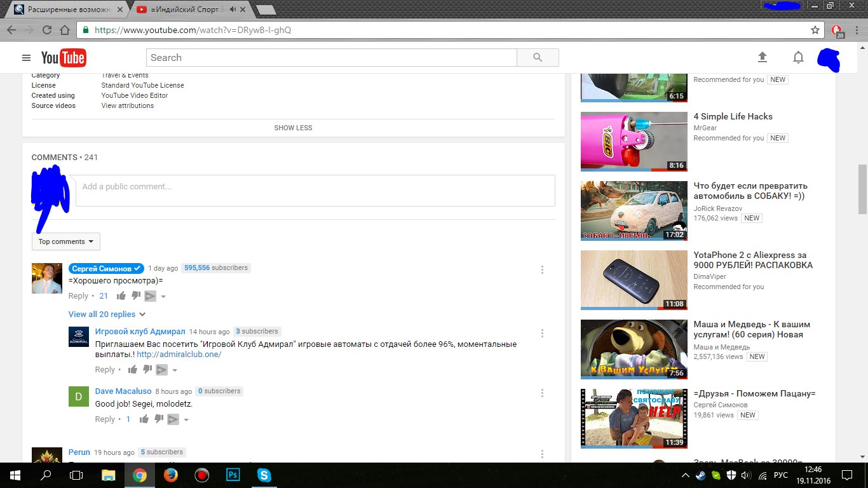
Task: Expand arrow beside Игровой клуб Адмирал reply actions
Action: pyautogui.click(x=175, y=370)
